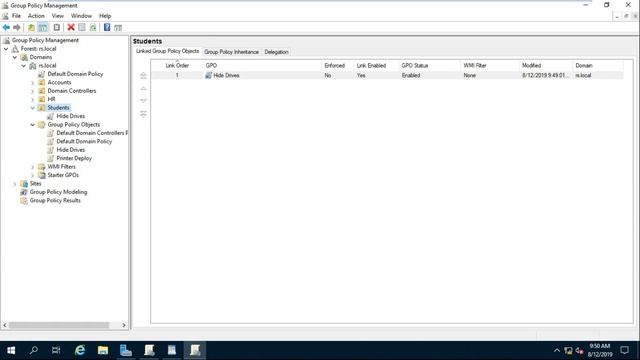The image size is (640, 360).
Task: Switch to Linked Group Policy Objects tab
Action: click(x=167, y=51)
